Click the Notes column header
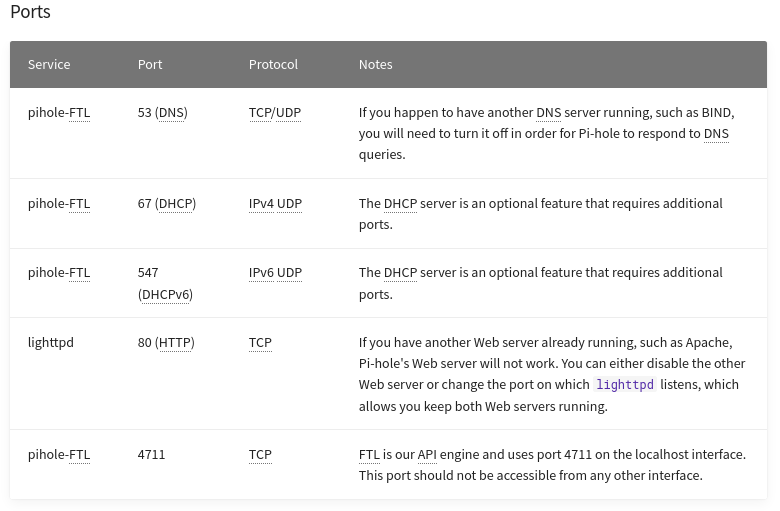Image resolution: width=780 pixels, height=511 pixels. [x=375, y=64]
